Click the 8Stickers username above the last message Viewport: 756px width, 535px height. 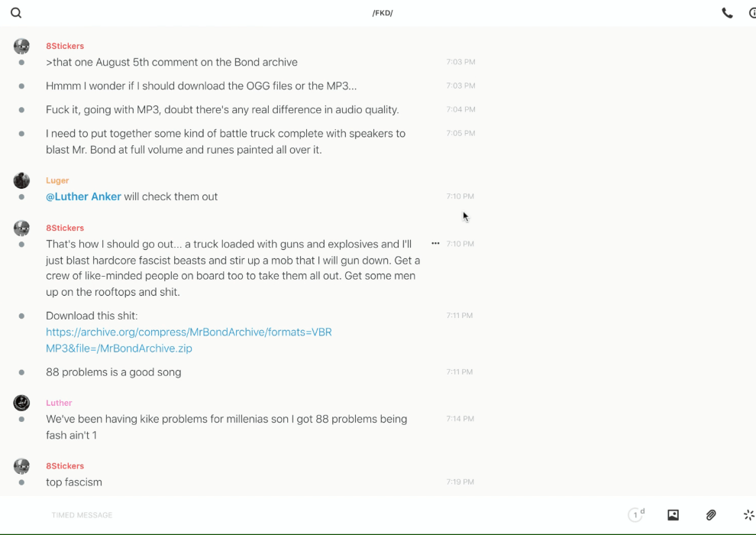coord(65,465)
